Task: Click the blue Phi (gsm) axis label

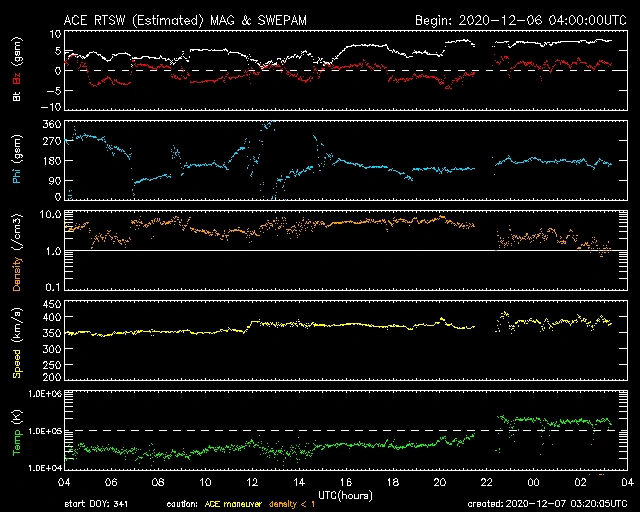Action: [x=17, y=160]
